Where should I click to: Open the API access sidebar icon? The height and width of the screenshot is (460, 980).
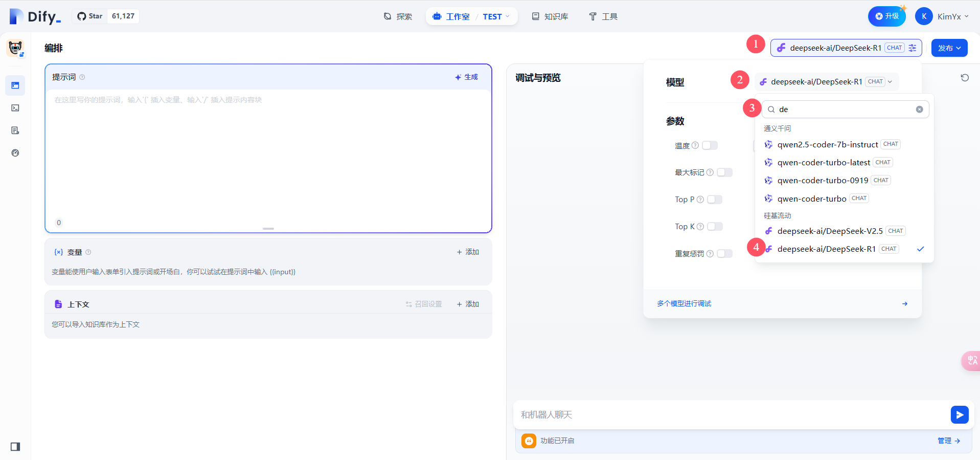pyautogui.click(x=15, y=108)
